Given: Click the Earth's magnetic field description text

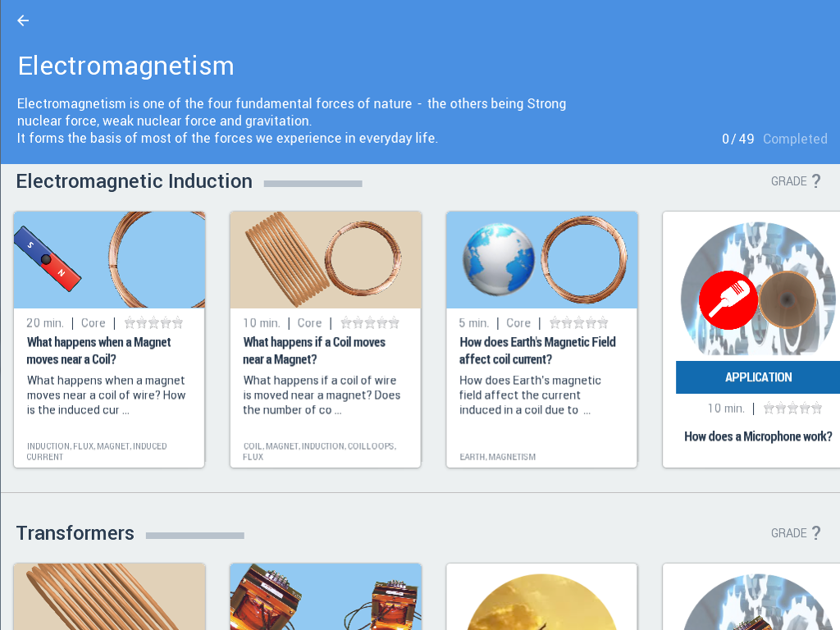Looking at the screenshot, I should coord(531,395).
